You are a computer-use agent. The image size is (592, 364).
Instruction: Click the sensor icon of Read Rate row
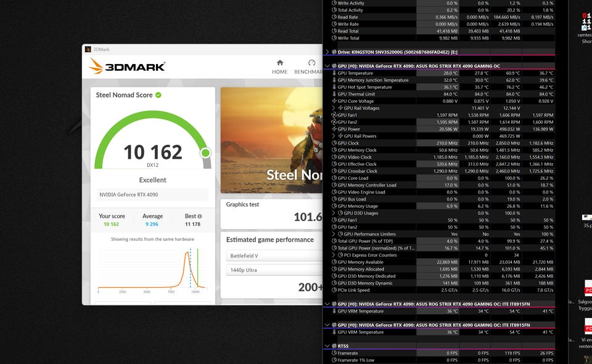point(334,17)
